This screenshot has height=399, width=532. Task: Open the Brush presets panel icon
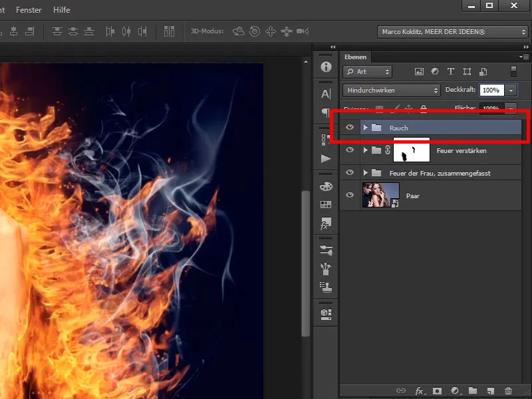click(326, 251)
